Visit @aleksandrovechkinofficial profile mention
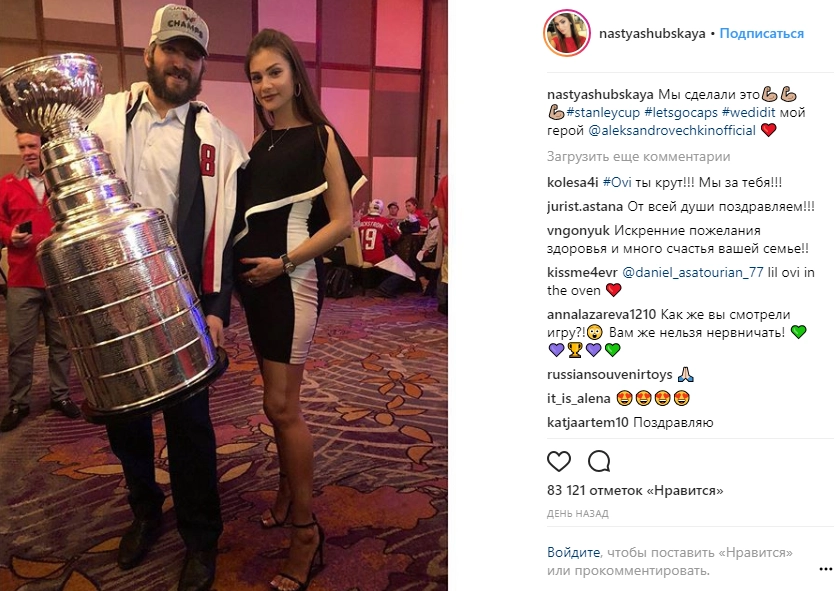The width and height of the screenshot is (840, 591). (672, 130)
